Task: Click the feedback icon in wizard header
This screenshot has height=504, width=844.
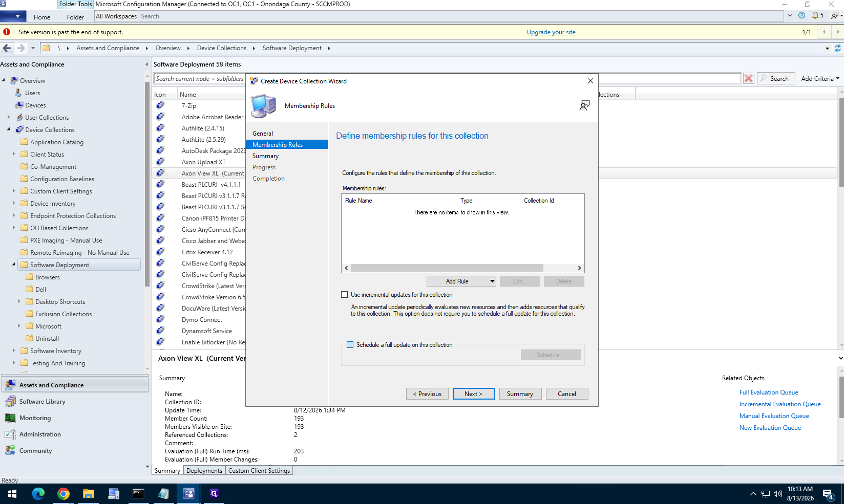Action: click(584, 105)
